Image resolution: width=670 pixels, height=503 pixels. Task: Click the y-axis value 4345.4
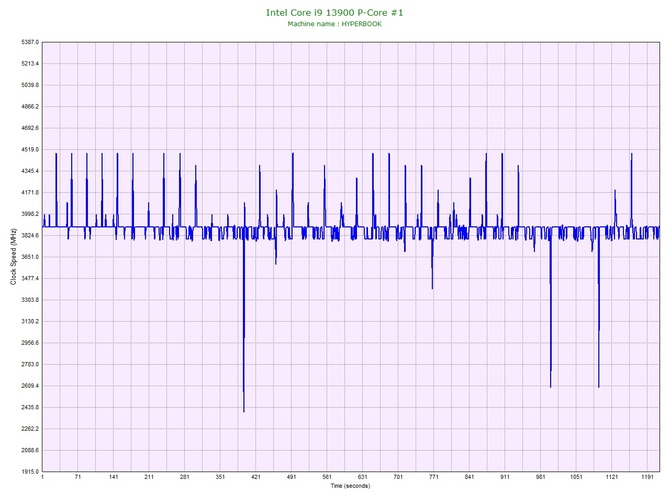coord(30,171)
